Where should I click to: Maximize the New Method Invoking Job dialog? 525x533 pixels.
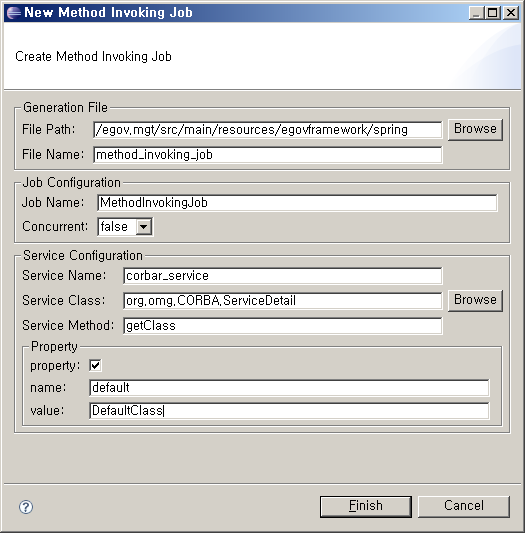tap(492, 13)
